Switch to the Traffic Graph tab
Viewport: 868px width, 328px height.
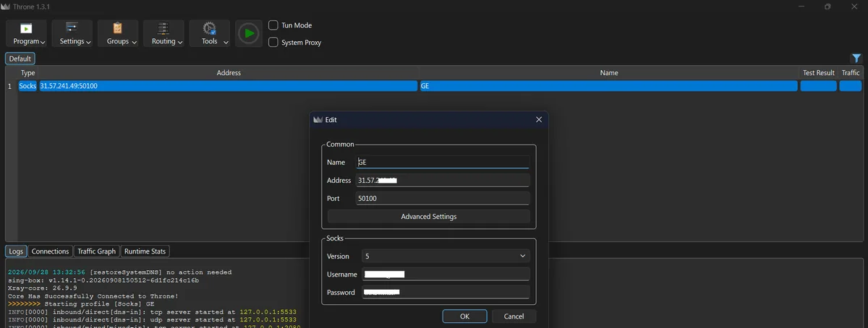pos(97,251)
